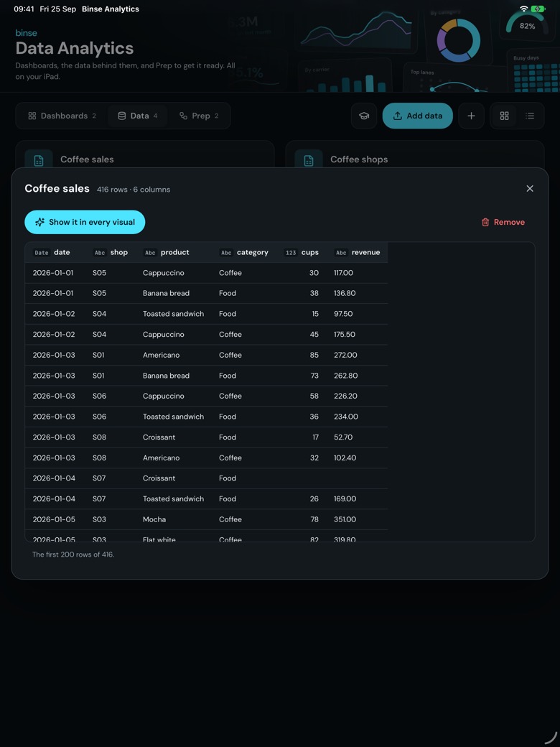Click Show it in every visual
Image resolution: width=560 pixels, height=747 pixels.
pyautogui.click(x=85, y=222)
